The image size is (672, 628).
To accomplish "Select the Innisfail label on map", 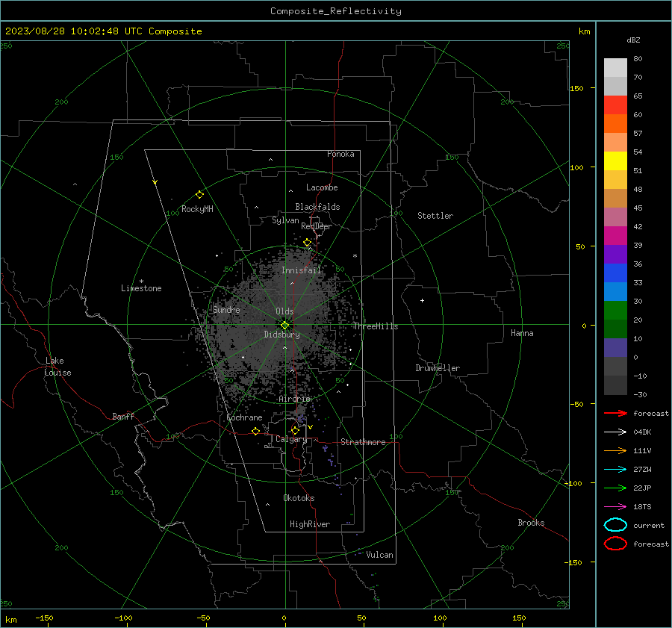I will (x=301, y=270).
